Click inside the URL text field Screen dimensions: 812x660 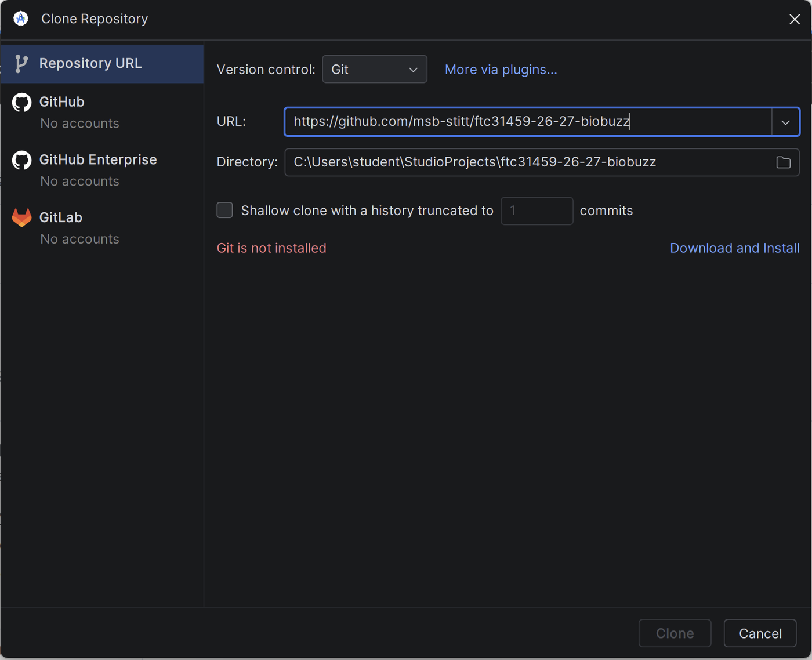click(528, 122)
